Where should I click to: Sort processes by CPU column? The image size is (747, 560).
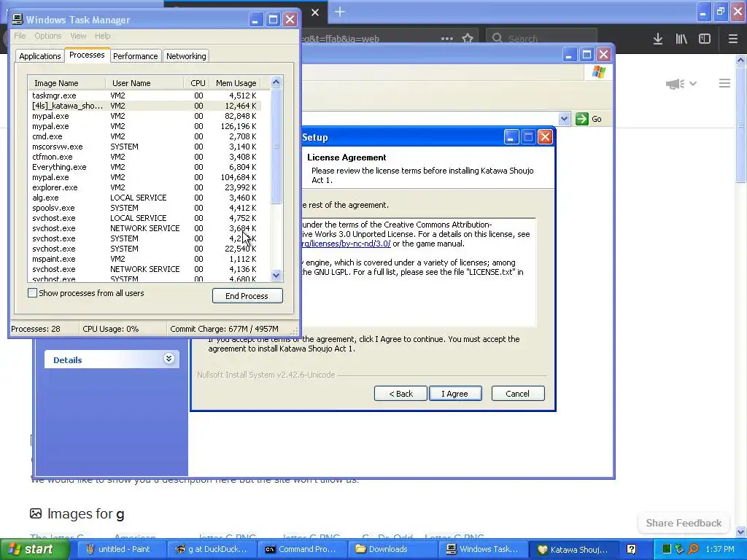(197, 83)
